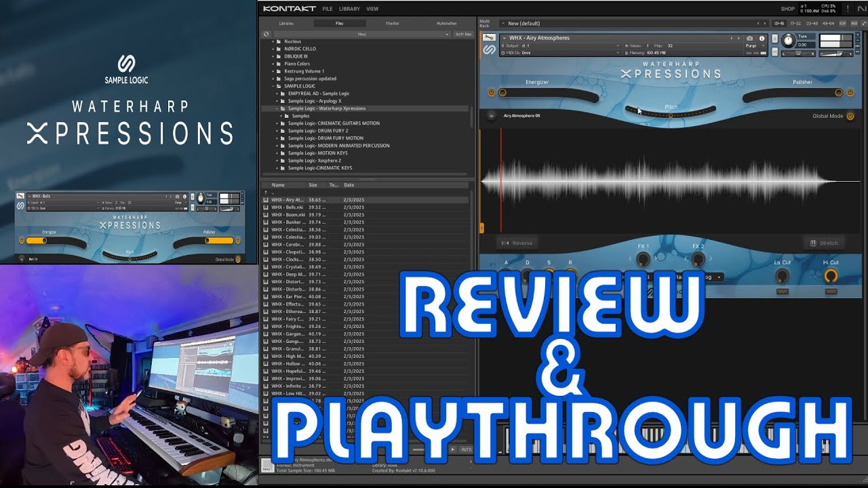Click the Sample Logic logo icon in instrument header
The image size is (868, 488).
(x=489, y=49)
